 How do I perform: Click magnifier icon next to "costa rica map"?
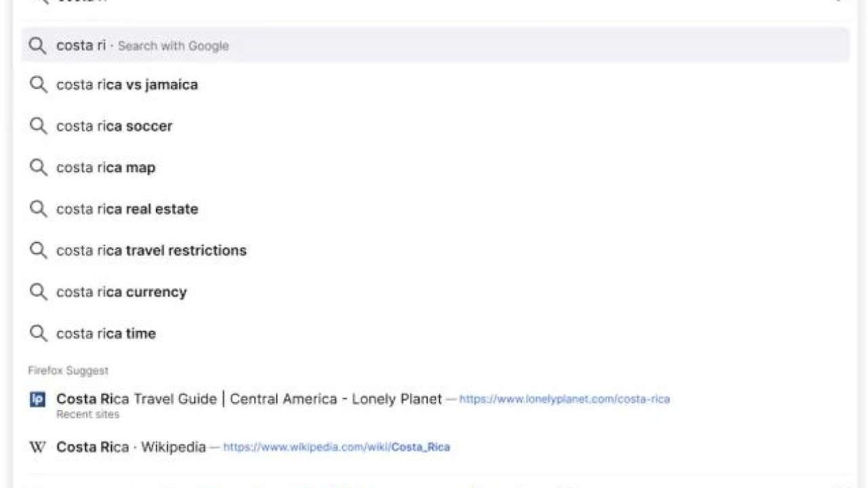pos(38,167)
